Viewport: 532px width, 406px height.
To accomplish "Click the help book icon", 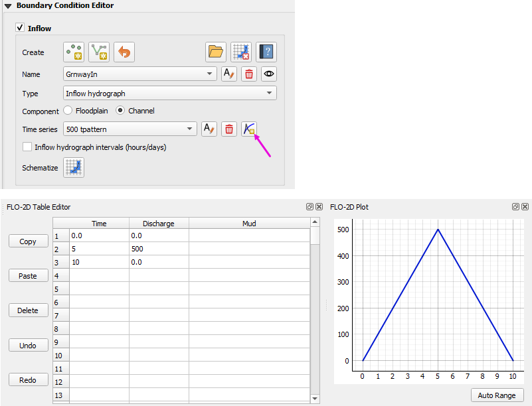I will tap(266, 52).
